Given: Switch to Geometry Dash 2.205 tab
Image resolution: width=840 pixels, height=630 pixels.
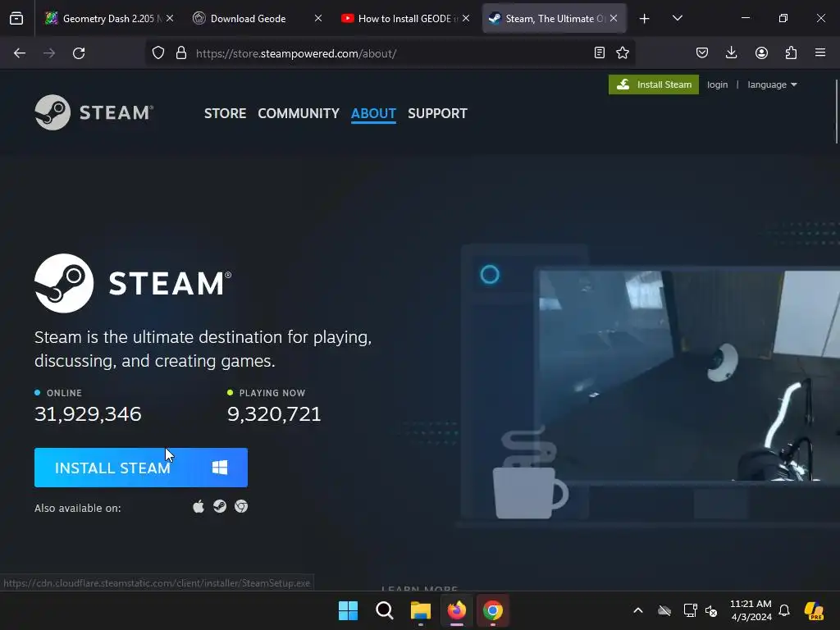Looking at the screenshot, I should pos(110,18).
